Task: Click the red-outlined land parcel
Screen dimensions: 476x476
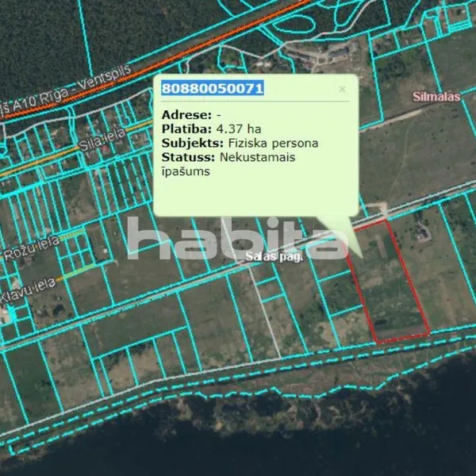Action: click(390, 282)
